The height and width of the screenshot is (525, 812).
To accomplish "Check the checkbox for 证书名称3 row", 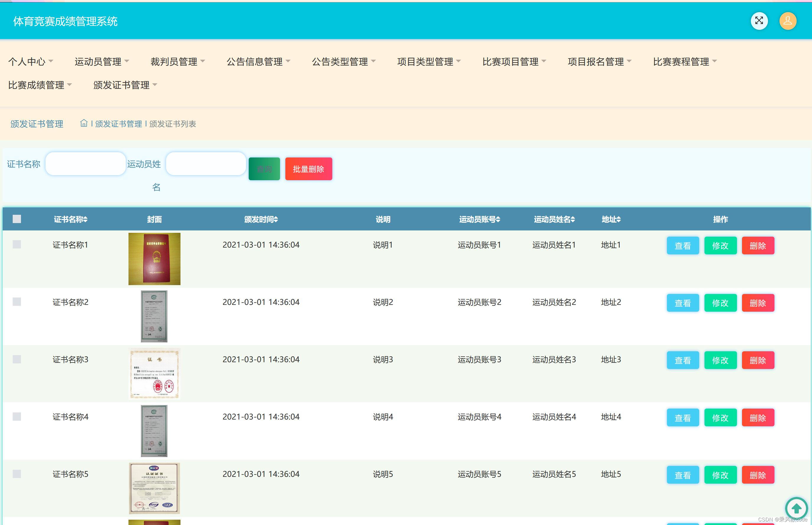I will (x=17, y=359).
